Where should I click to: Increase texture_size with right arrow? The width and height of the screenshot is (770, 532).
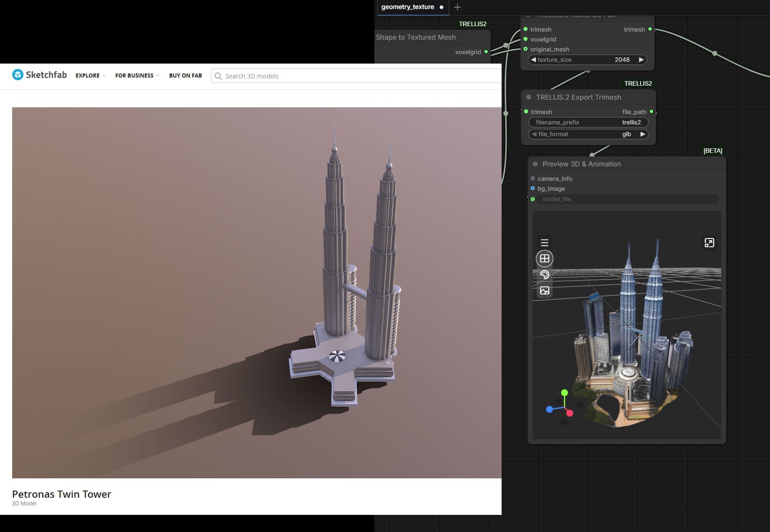[641, 60]
